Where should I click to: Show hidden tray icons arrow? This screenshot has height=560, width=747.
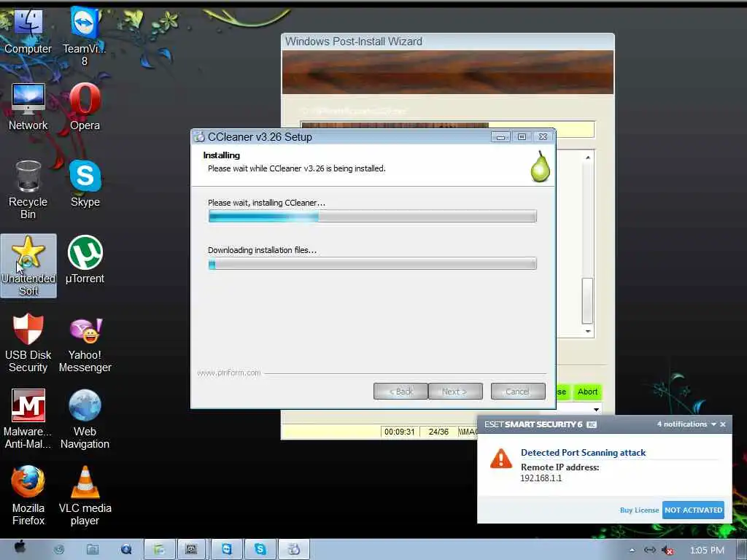632,551
